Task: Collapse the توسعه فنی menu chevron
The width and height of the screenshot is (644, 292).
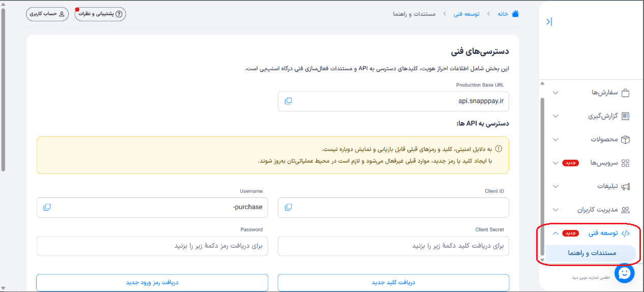Action: (555, 233)
